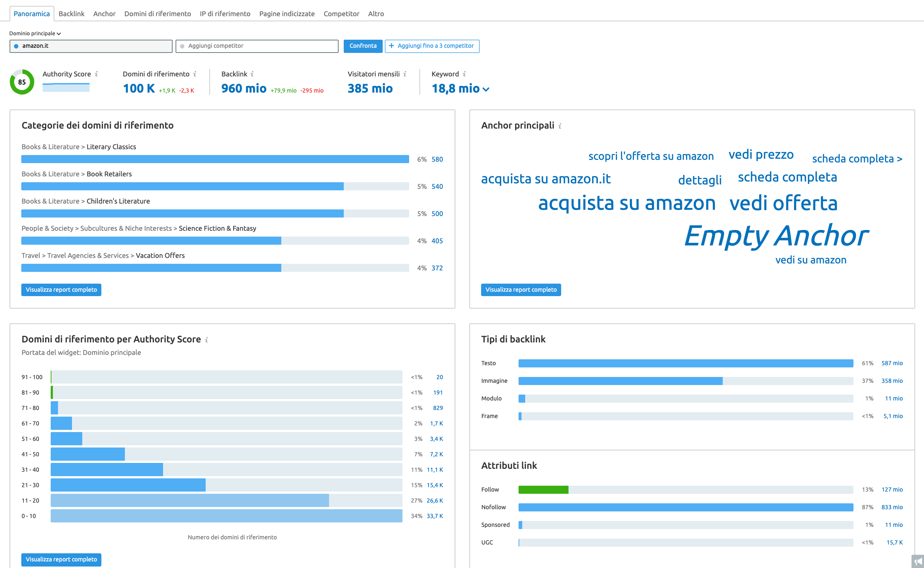Click the 372 count for Vacation Offers

437,268
